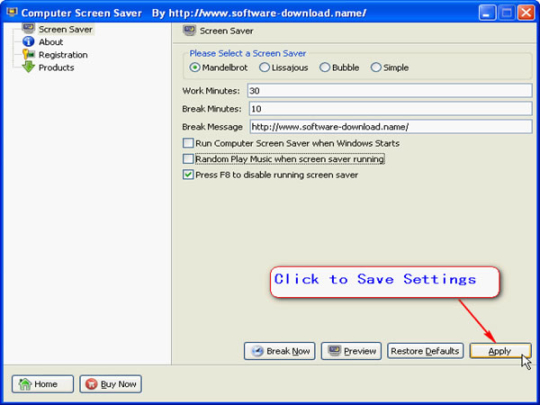Click the Screen Saver panel header icon
Viewport: 540px width, 405px height.
189,31
